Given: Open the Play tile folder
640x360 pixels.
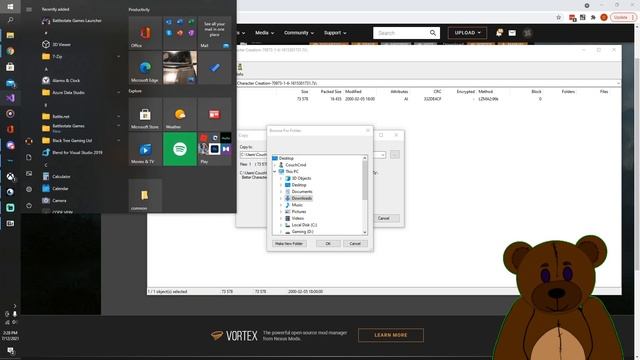Looking at the screenshot, I should [214, 149].
